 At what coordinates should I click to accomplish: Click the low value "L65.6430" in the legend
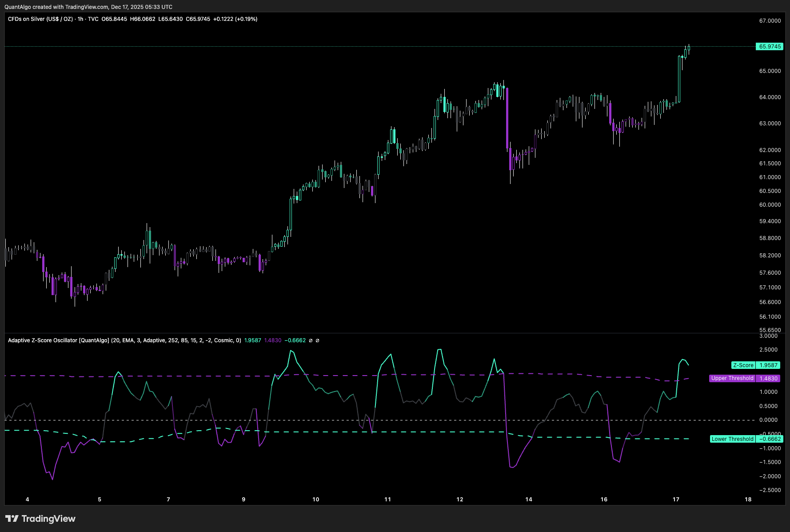pos(171,19)
